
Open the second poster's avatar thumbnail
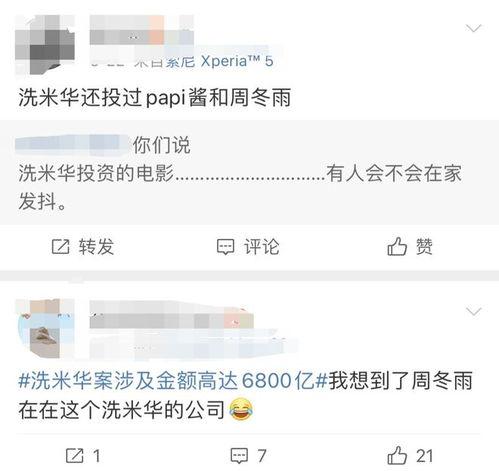point(45,329)
